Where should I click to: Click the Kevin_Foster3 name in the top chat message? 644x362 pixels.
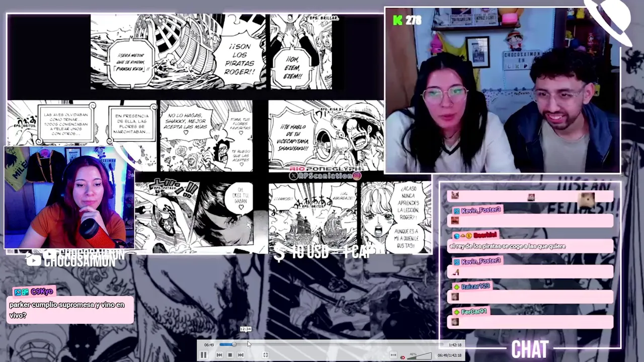pos(480,210)
